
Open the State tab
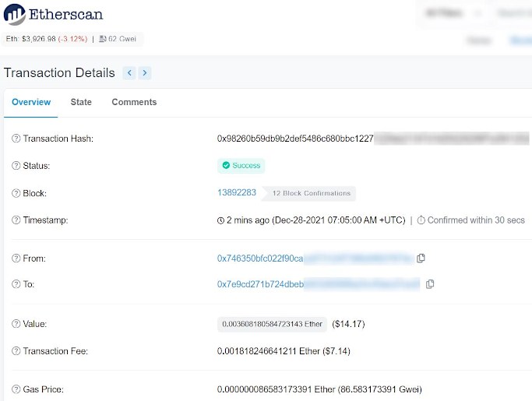pyautogui.click(x=81, y=102)
